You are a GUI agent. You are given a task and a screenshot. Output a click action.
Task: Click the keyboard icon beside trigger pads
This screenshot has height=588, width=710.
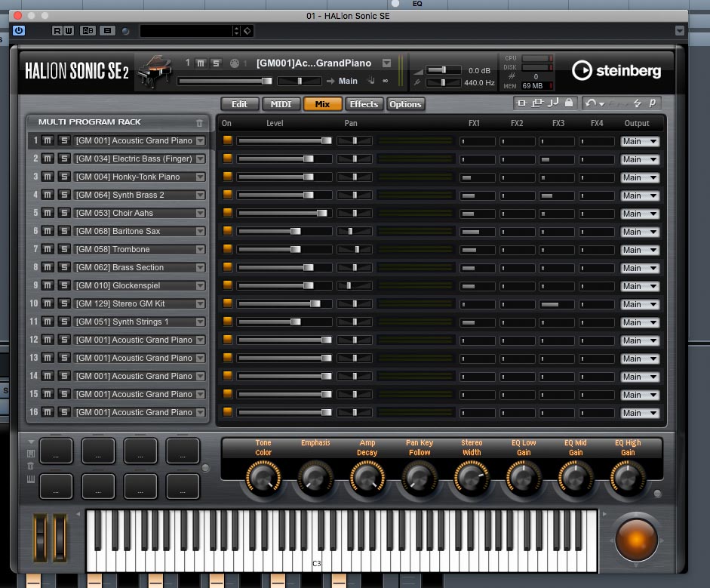pyautogui.click(x=31, y=479)
